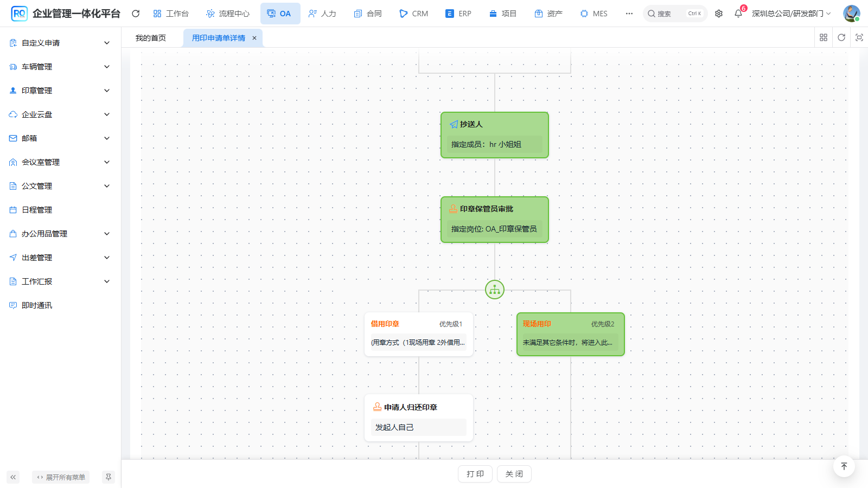Open 日程管理 in the sidebar
The height and width of the screenshot is (488, 868).
[x=60, y=210]
